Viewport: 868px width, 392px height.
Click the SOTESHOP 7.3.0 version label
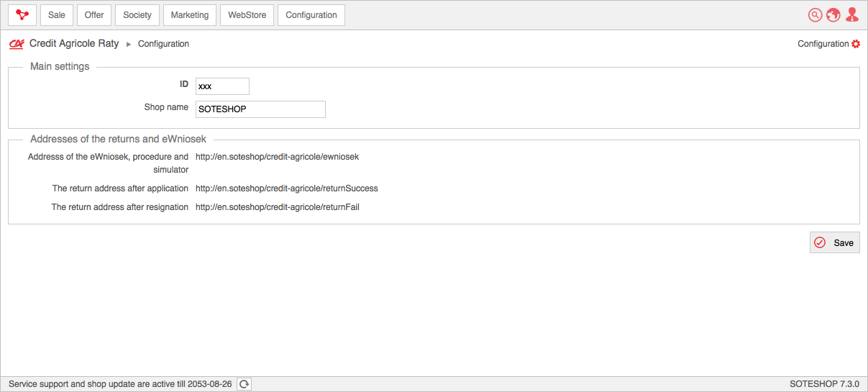point(824,384)
